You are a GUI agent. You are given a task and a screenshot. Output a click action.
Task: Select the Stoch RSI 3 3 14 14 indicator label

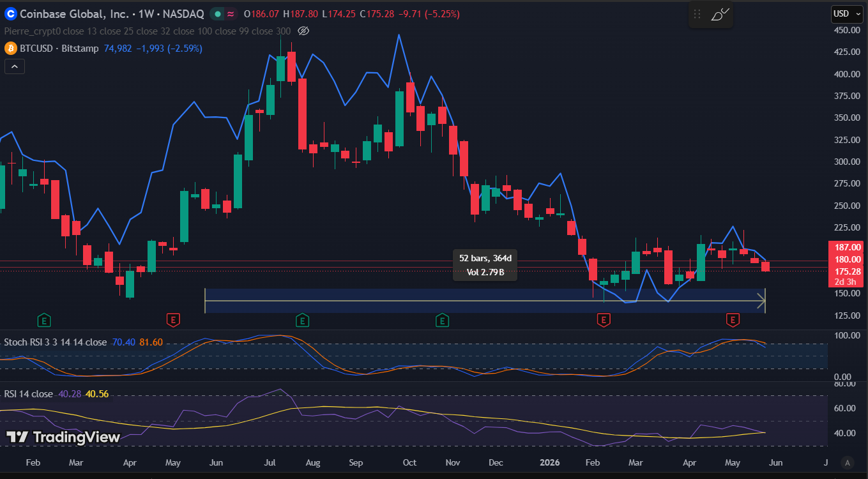tap(56, 342)
